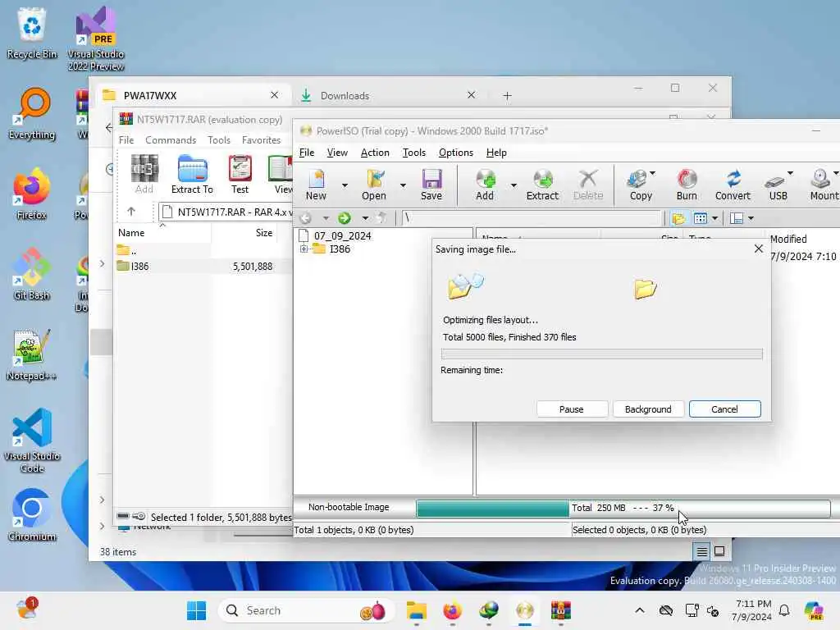Select I386 folder row in WinRAR
Viewport: 840px width, 630px height.
(x=203, y=267)
